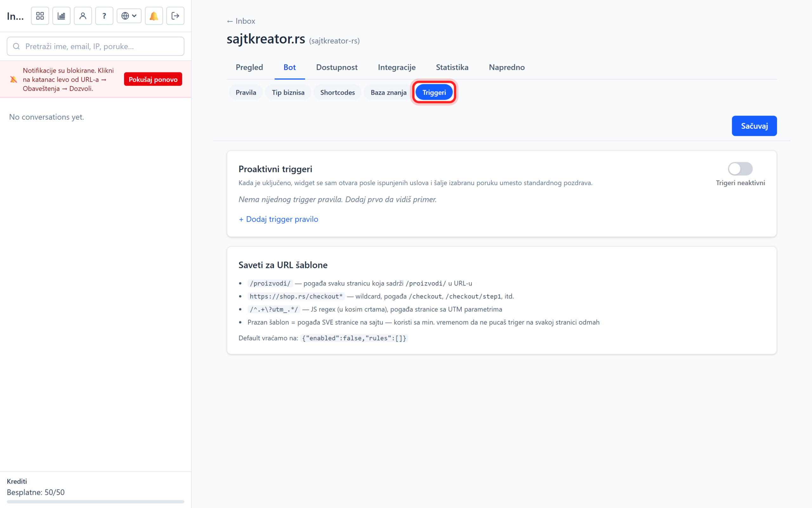812x508 pixels.
Task: Click the credits progress bar
Action: (95, 502)
